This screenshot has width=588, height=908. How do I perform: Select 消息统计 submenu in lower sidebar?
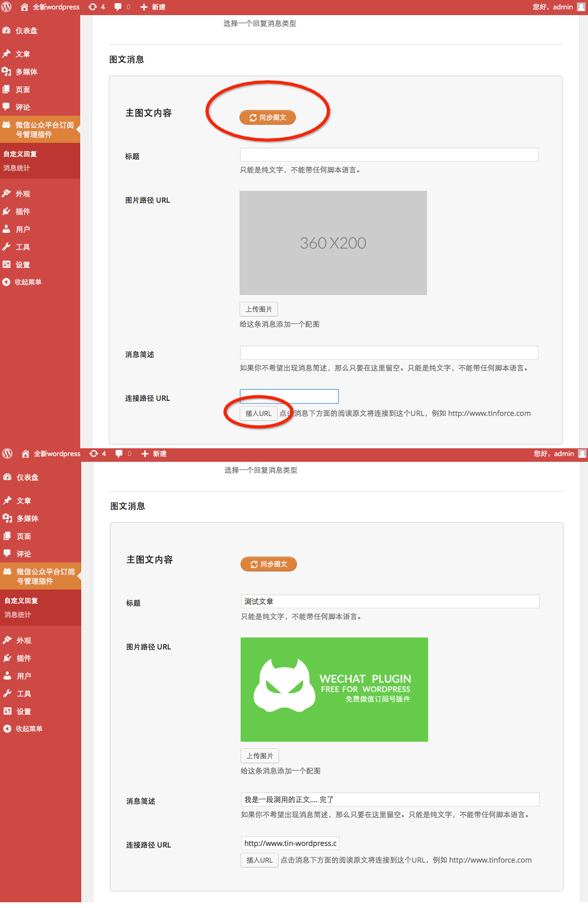pos(18,615)
